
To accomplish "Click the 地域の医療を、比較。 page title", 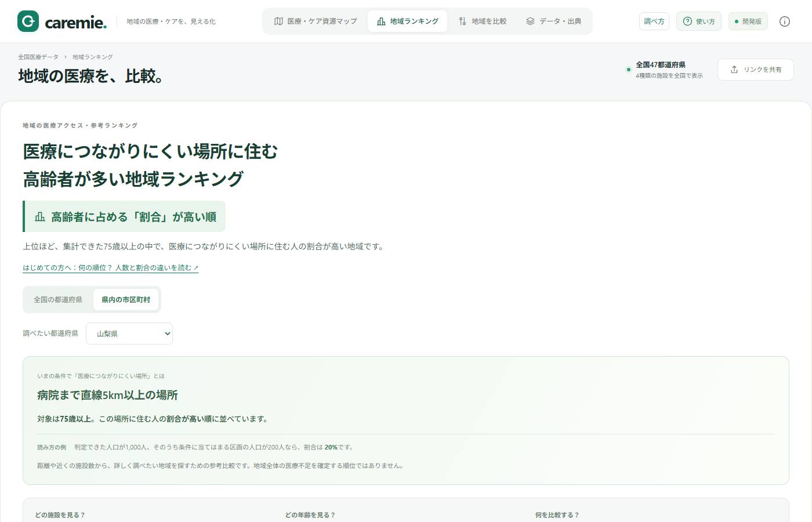I will click(90, 76).
